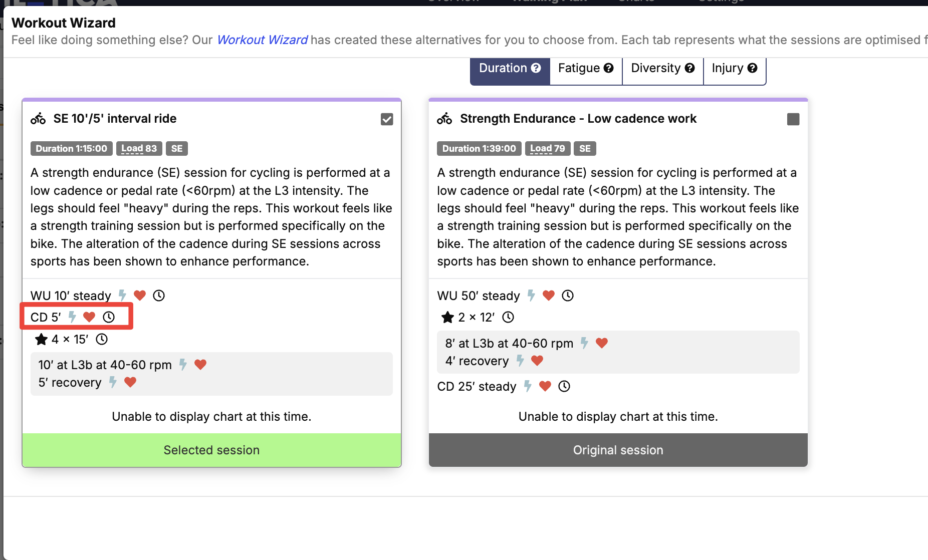Click the Load 79 badge
This screenshot has width=928, height=560.
pos(548,149)
